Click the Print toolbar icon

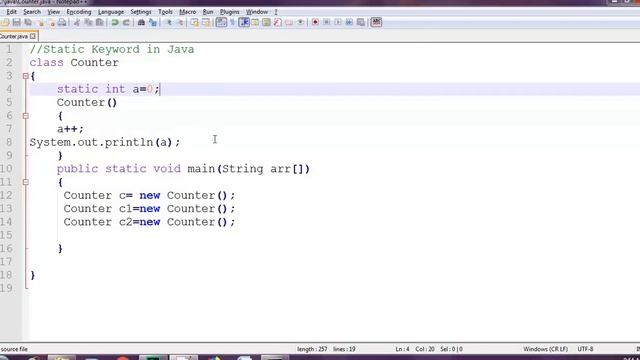click(62, 22)
